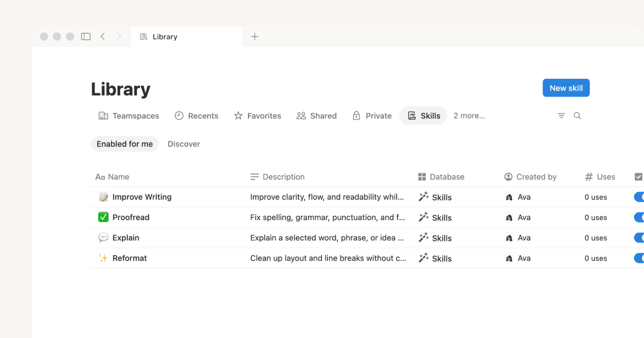Open the Explain skill
Screen dimensions: 644x338
pyautogui.click(x=126, y=238)
